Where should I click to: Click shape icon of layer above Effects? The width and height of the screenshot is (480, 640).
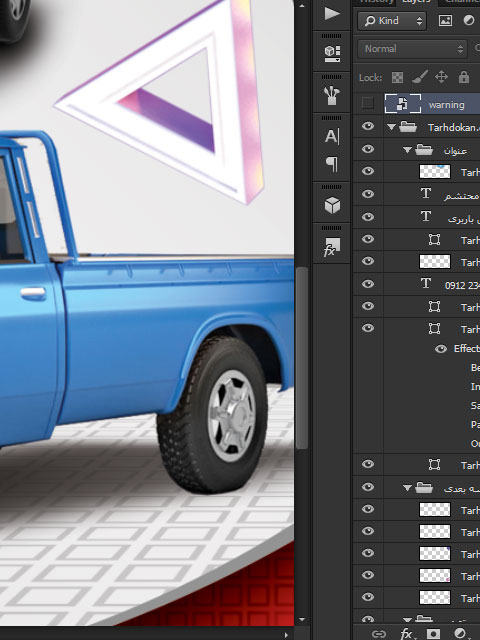pyautogui.click(x=434, y=328)
